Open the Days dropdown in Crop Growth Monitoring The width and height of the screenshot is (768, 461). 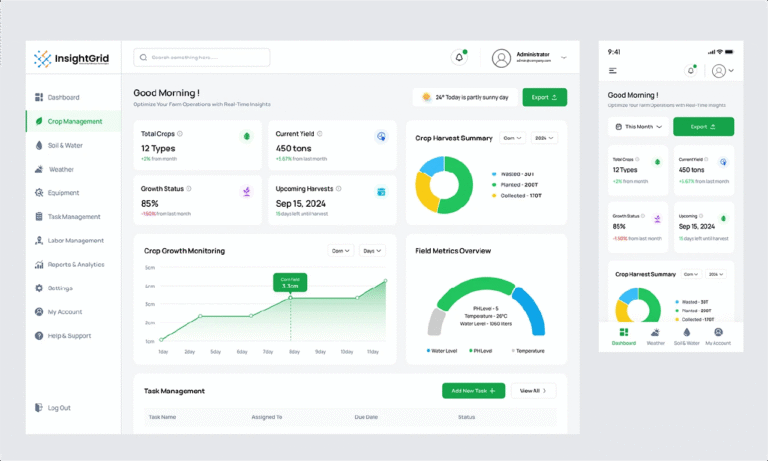(371, 251)
